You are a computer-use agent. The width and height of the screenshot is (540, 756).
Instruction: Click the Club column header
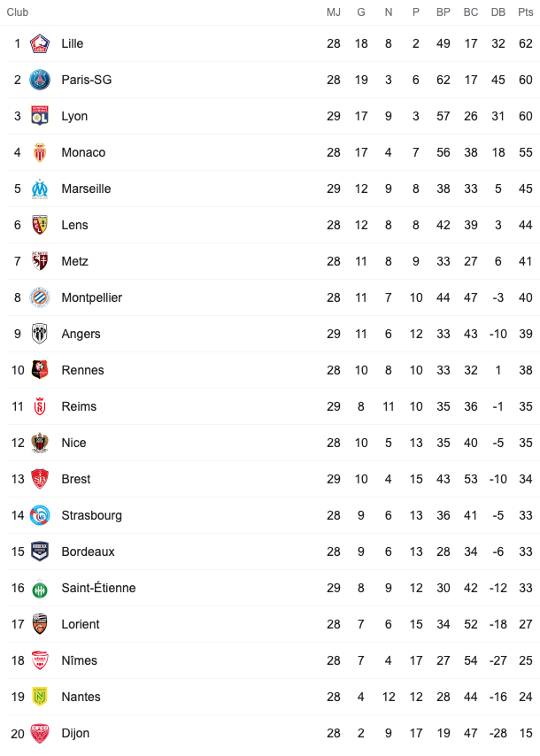coord(18,12)
